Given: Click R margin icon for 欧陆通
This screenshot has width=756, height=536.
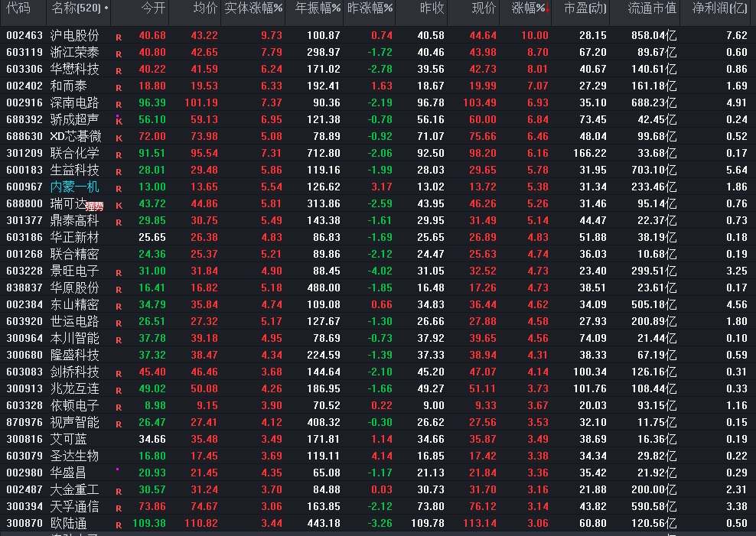Looking at the screenshot, I should click(x=119, y=526).
